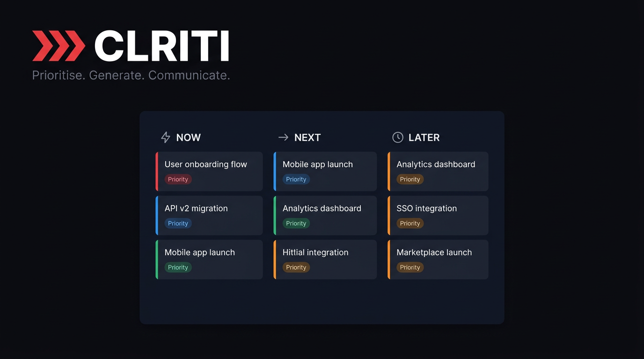644x359 pixels.
Task: Click the green Priority badge under Analytics dashboard
Action: pyautogui.click(x=296, y=223)
